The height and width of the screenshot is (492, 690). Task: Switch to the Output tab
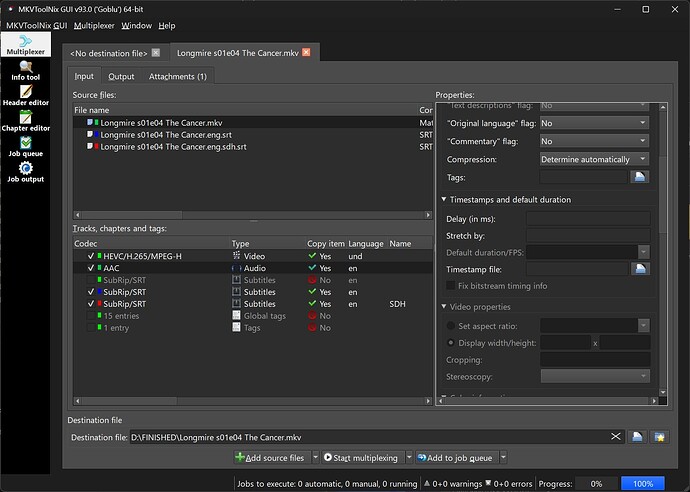121,77
